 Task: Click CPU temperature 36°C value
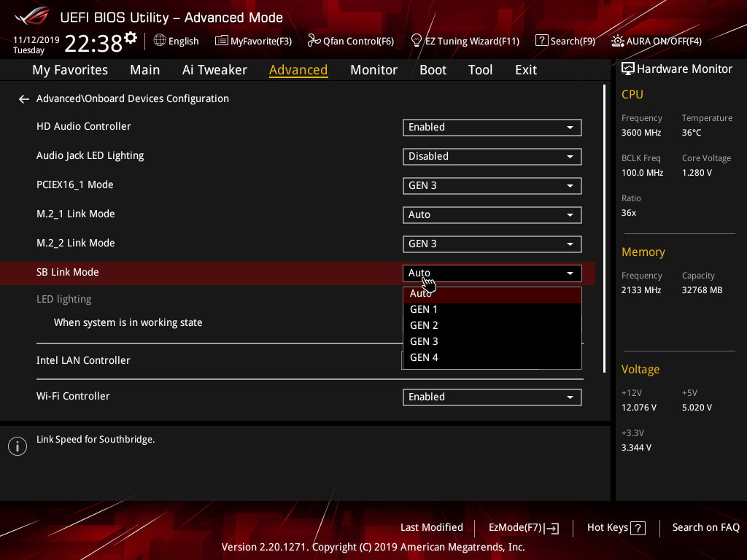click(x=692, y=133)
